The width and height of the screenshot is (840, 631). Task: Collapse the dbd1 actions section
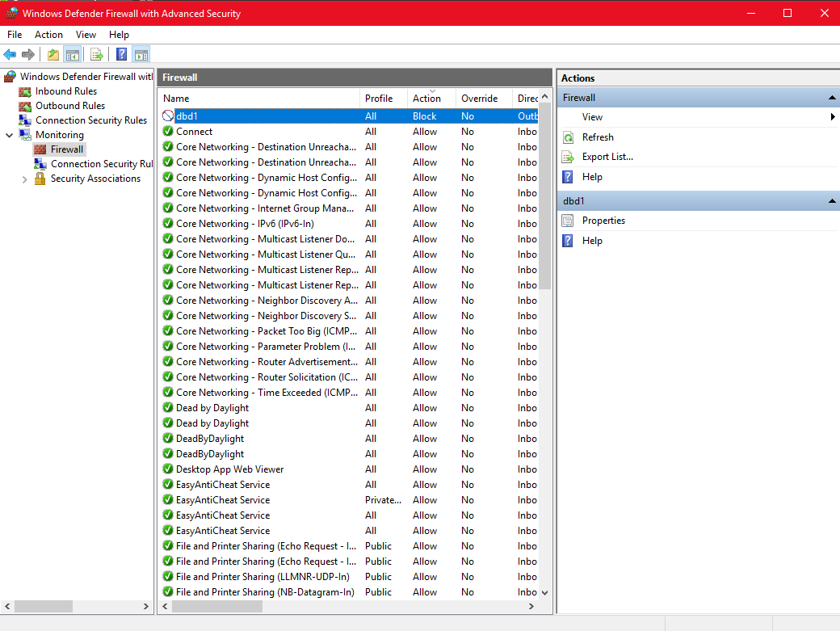point(831,201)
